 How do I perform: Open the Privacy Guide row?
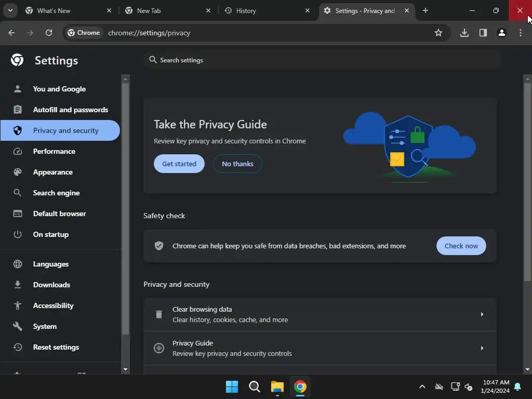click(320, 348)
